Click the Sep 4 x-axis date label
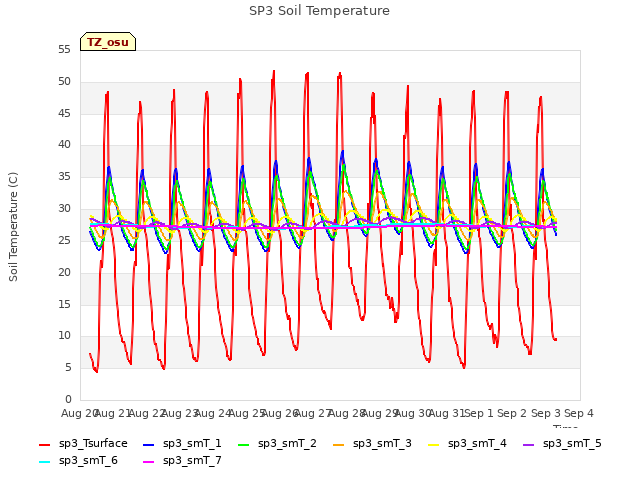This screenshot has width=640, height=480. point(580,413)
